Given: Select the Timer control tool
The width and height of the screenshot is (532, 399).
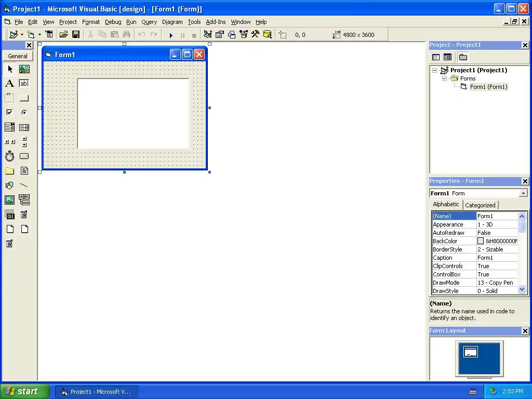Looking at the screenshot, I should point(10,156).
